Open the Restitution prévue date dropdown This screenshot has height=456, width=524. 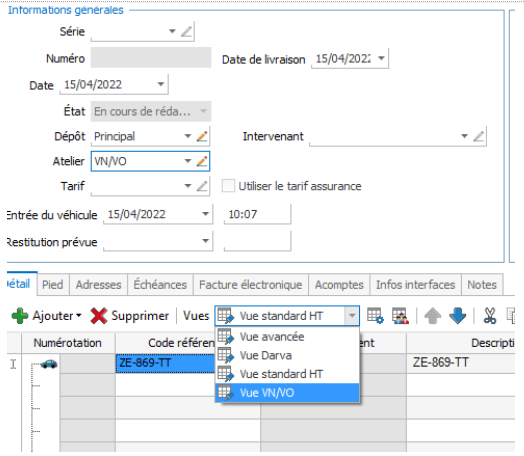point(206,241)
